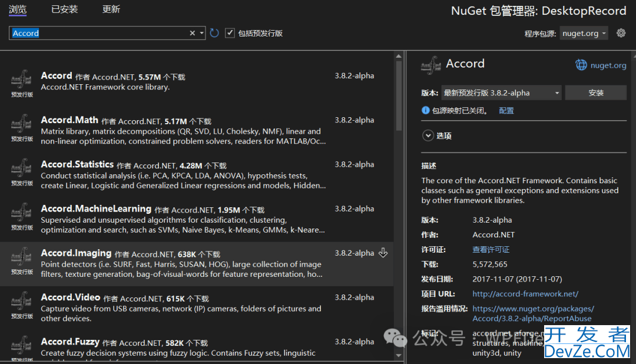The height and width of the screenshot is (364, 636).
Task: Click download count 5,572,565 in details
Action: [x=489, y=264]
